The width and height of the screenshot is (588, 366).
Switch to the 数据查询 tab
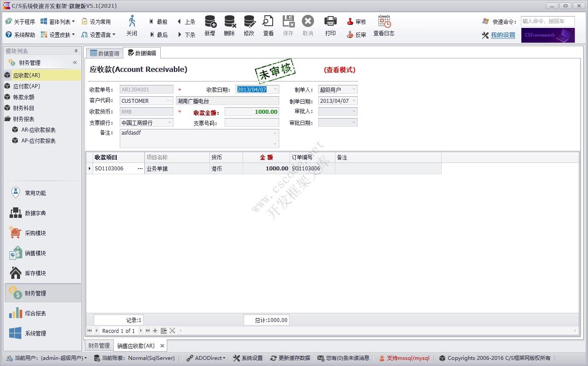(104, 53)
